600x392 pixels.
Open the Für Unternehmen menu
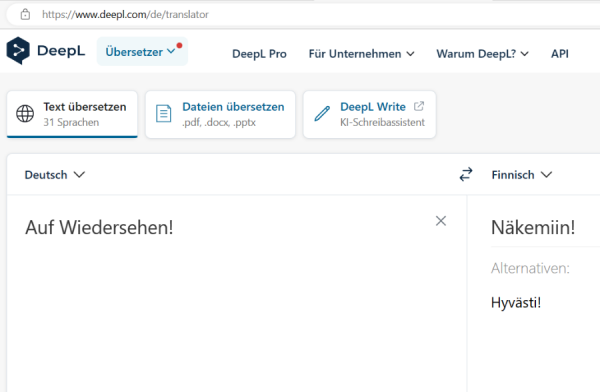click(361, 54)
